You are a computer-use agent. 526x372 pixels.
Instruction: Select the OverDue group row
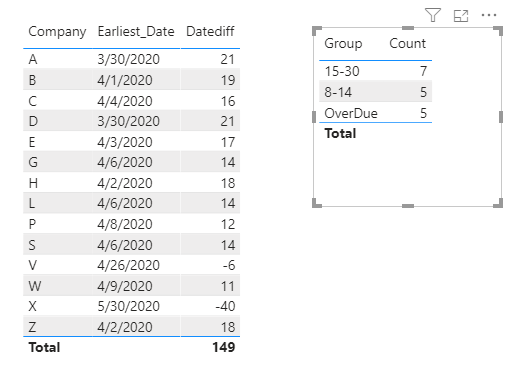click(375, 113)
